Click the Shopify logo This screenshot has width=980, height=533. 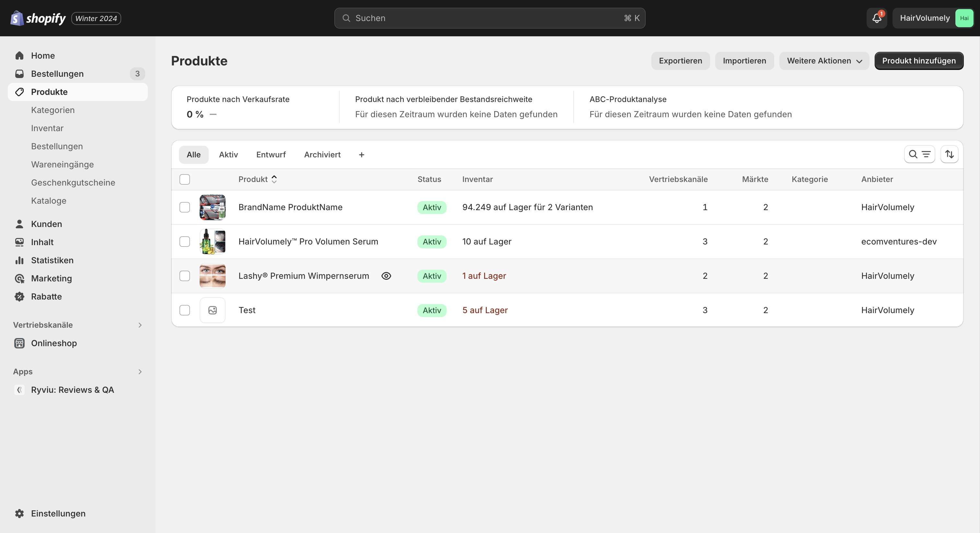tap(38, 18)
